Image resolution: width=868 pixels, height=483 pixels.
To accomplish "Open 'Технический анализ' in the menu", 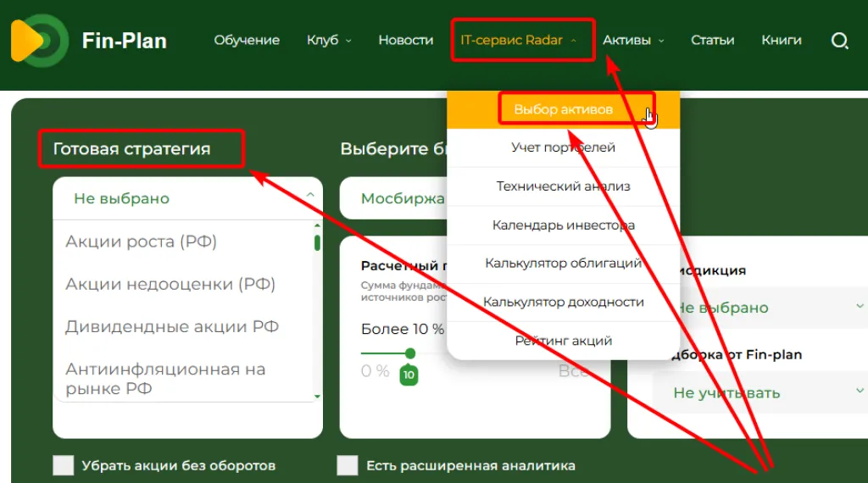I will click(x=563, y=186).
